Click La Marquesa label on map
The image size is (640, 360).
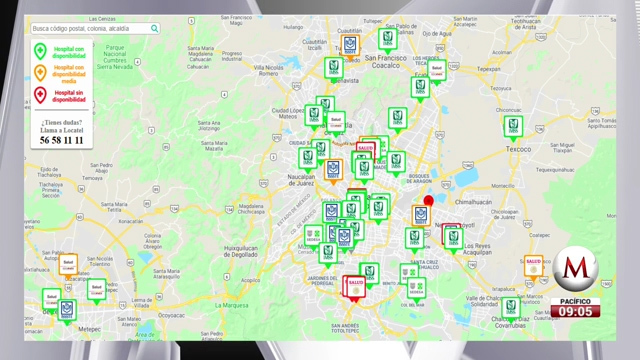(x=231, y=305)
